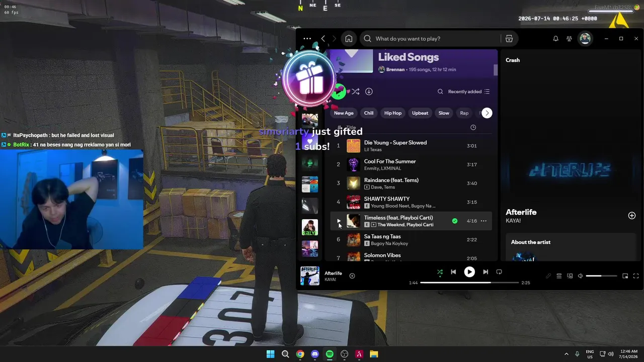This screenshot has width=644, height=362.
Task: Go to Spotify Home
Action: (x=349, y=39)
